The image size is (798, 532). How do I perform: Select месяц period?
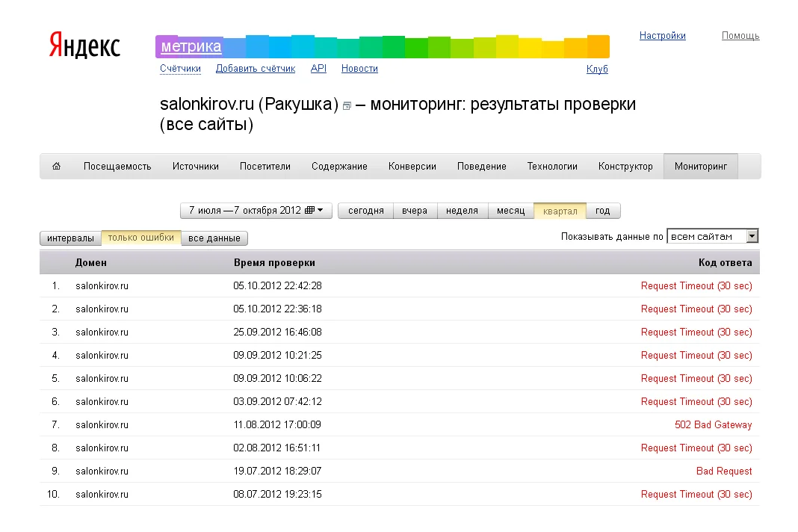[x=510, y=211]
